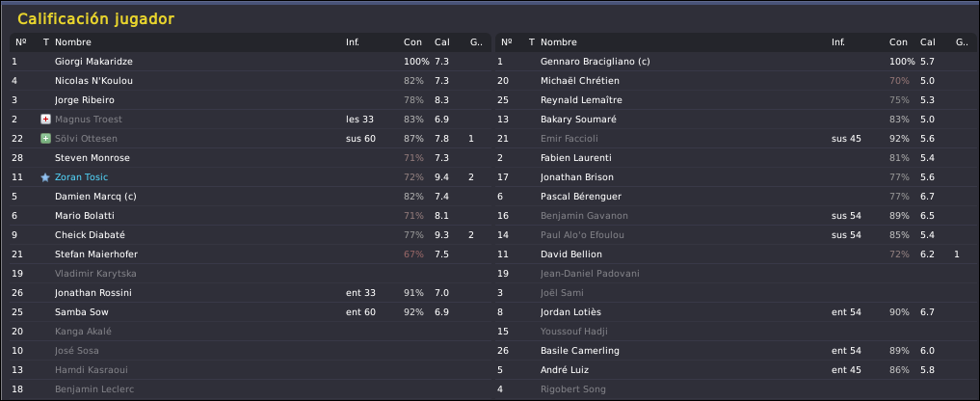Click the right table's T column header
The height and width of the screenshot is (401, 980).
(x=531, y=41)
